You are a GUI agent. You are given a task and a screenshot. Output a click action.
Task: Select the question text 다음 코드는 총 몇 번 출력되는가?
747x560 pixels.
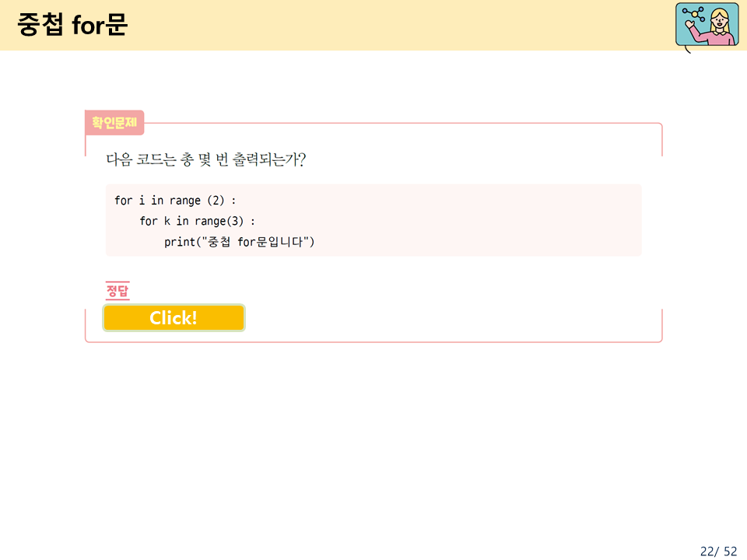point(205,159)
